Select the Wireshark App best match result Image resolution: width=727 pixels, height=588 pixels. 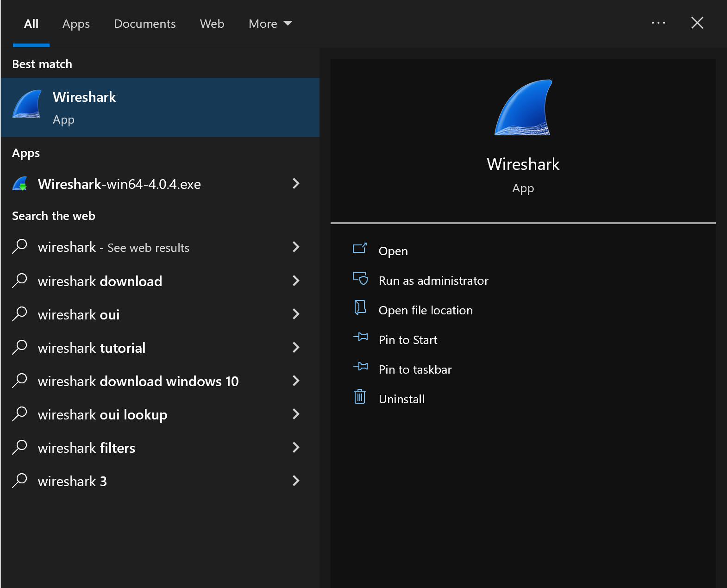160,107
